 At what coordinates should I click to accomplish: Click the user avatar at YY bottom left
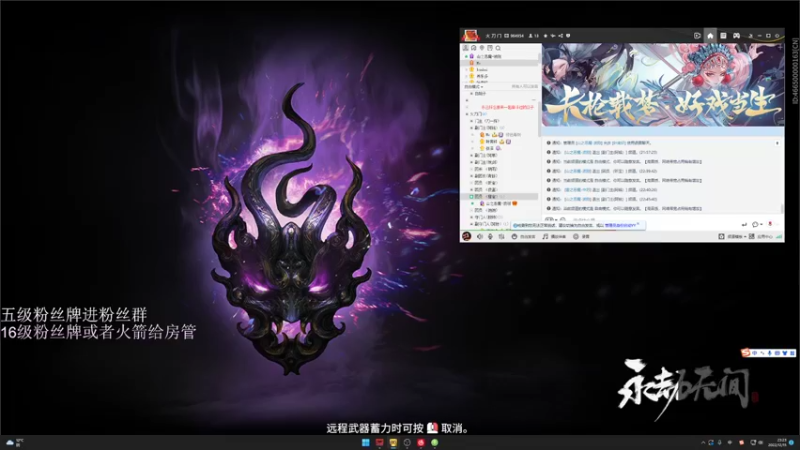point(466,236)
